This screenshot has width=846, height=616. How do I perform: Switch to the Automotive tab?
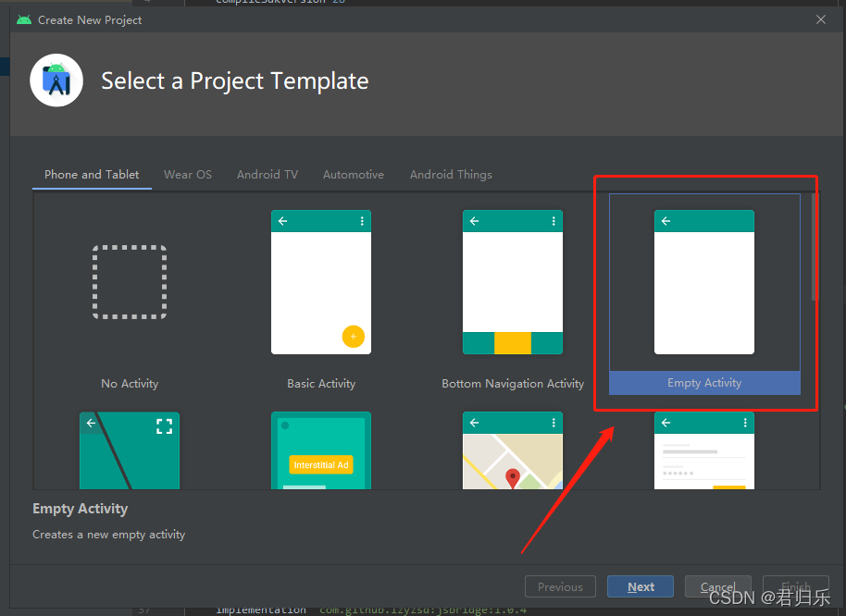(x=353, y=174)
